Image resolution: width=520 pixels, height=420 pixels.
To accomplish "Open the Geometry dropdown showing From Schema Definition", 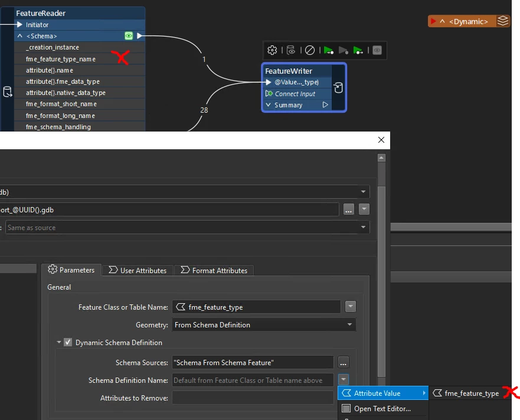I will click(x=264, y=325).
